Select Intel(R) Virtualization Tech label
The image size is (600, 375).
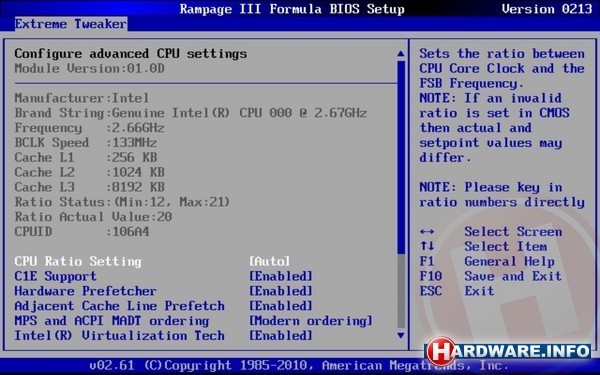point(119,336)
